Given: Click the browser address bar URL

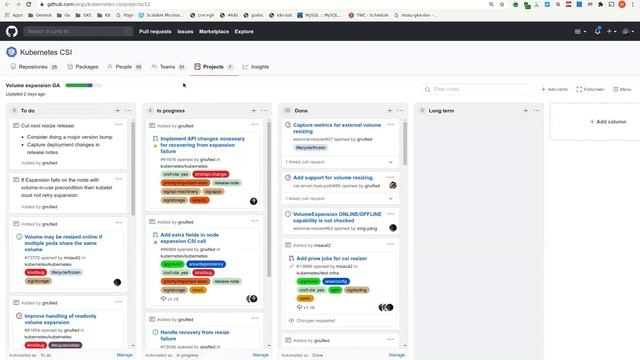Looking at the screenshot, I should (x=98, y=4).
